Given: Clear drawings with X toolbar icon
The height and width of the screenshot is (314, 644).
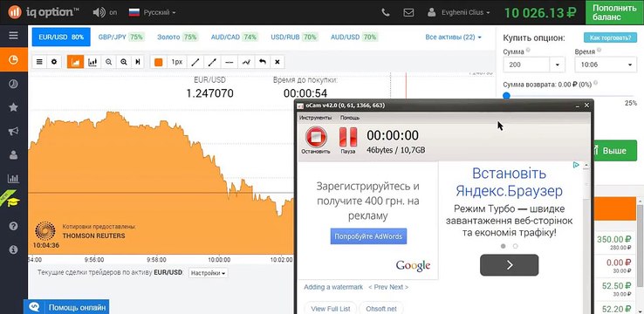Looking at the screenshot, I should tap(277, 62).
